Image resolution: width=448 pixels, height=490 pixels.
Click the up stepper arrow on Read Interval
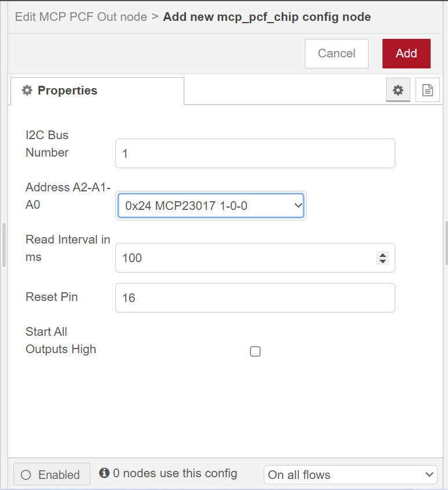coord(383,253)
